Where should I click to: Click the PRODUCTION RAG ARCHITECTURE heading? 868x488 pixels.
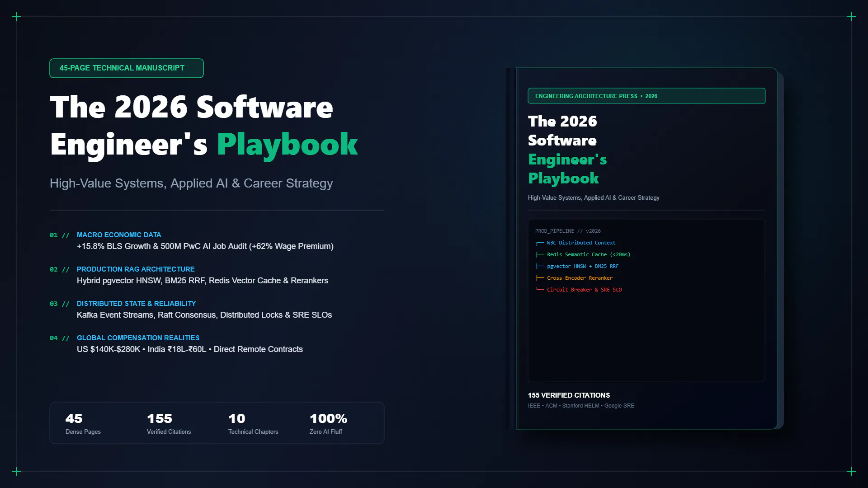[x=136, y=269]
